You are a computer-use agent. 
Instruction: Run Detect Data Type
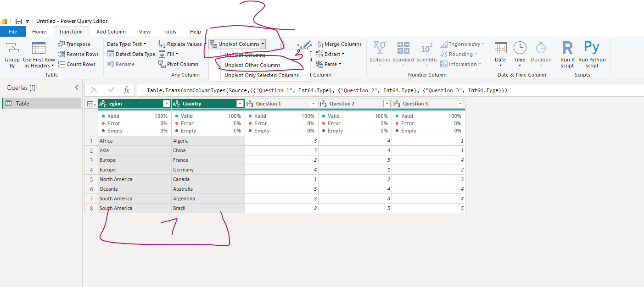131,54
